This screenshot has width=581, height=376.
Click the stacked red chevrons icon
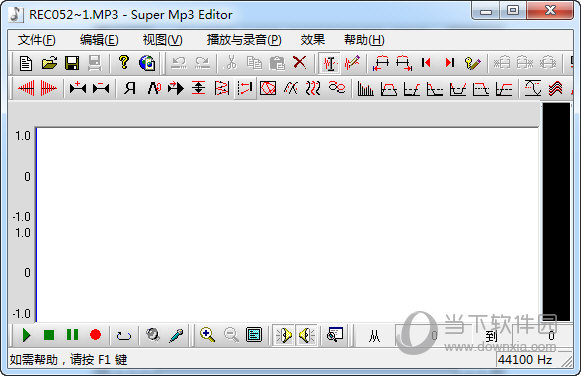[x=555, y=88]
